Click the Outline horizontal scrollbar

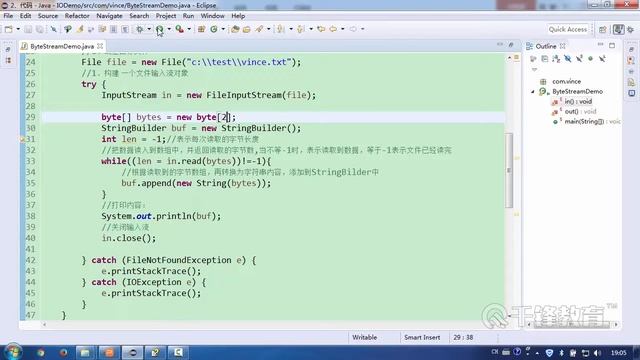click(x=571, y=324)
